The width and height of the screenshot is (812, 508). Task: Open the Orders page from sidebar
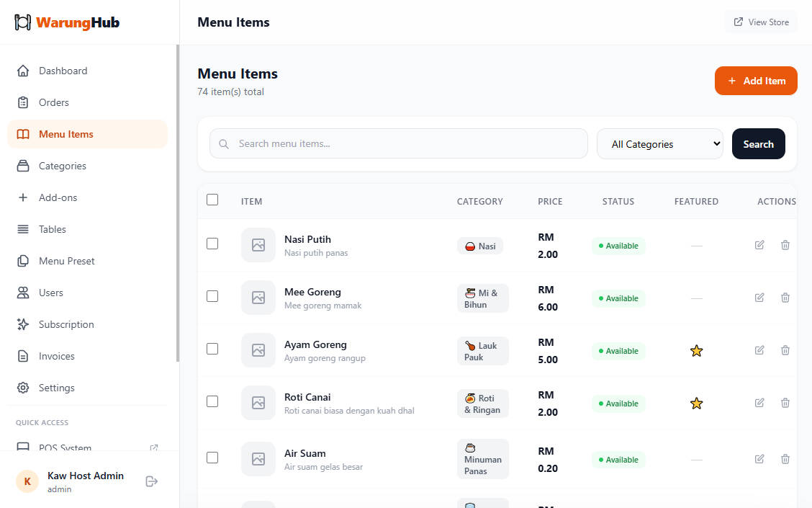pos(54,102)
